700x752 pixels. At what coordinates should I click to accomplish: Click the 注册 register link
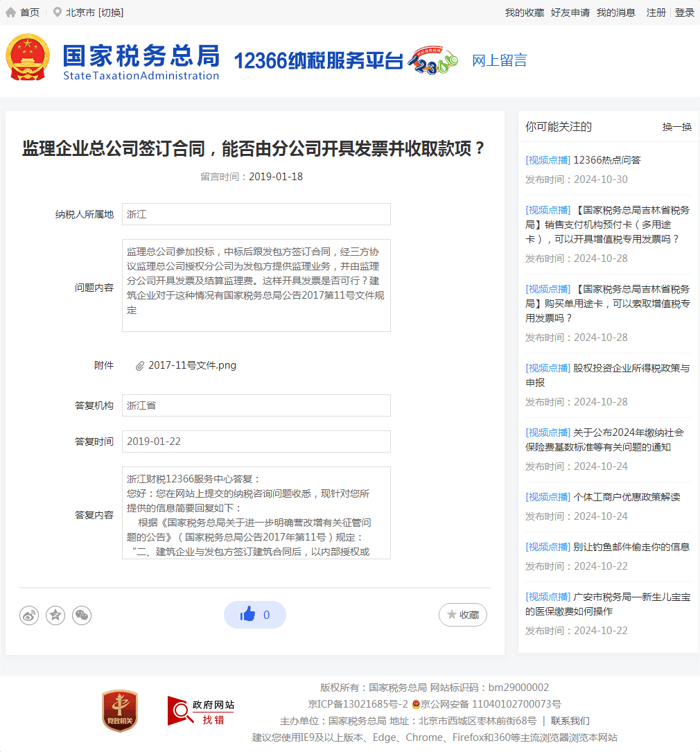coord(656,12)
